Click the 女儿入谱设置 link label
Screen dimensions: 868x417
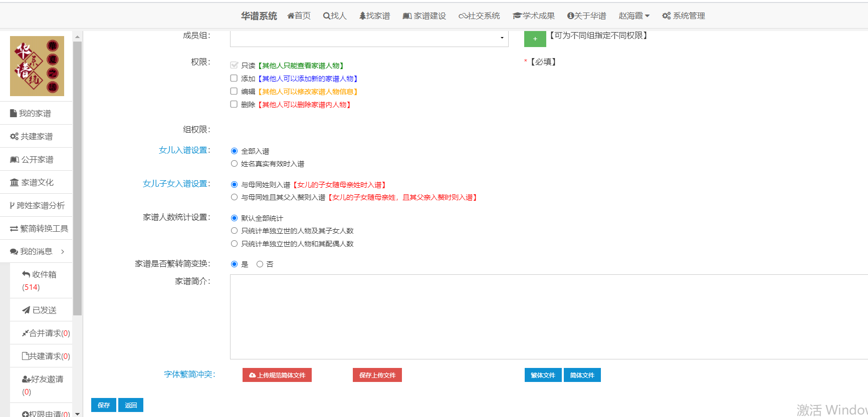coord(184,150)
